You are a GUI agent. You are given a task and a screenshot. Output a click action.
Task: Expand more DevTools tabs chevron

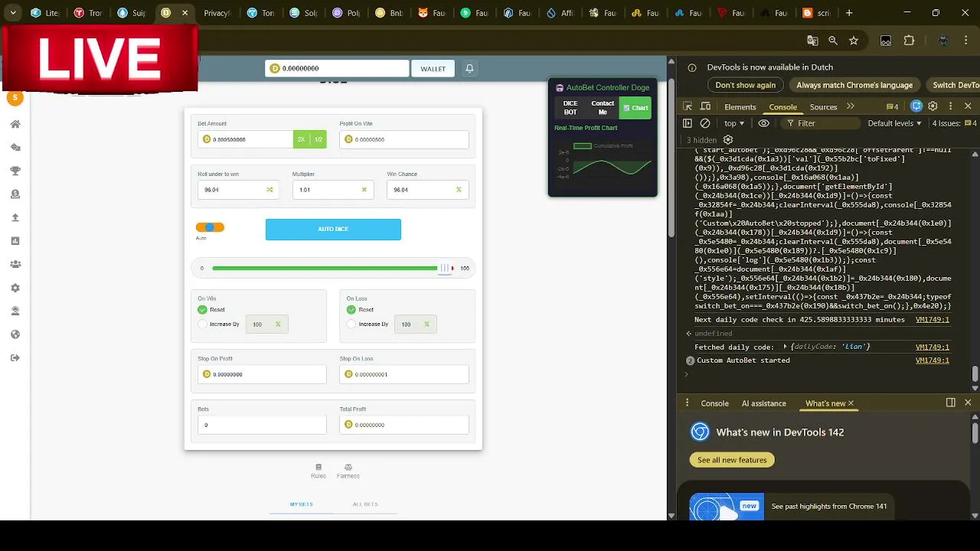point(850,106)
